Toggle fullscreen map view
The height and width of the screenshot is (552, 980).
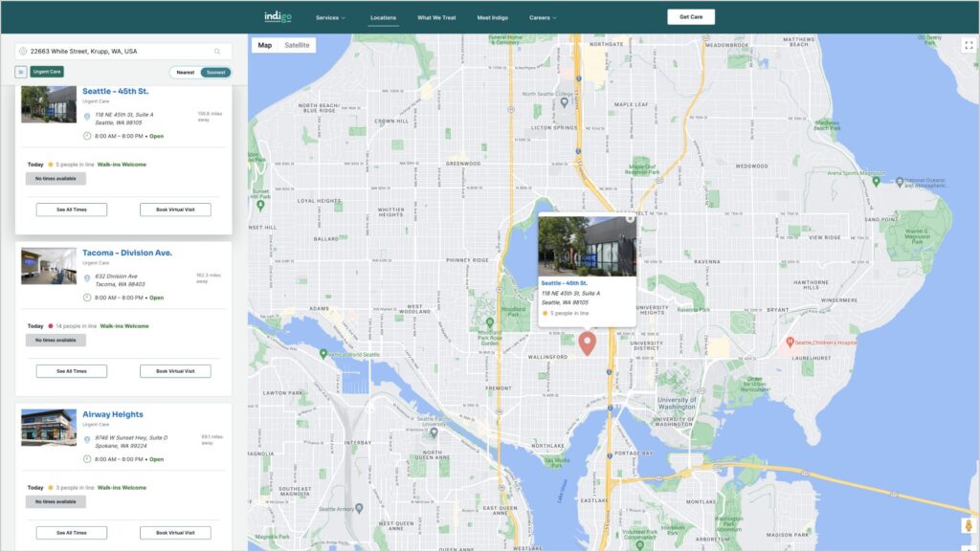[969, 45]
